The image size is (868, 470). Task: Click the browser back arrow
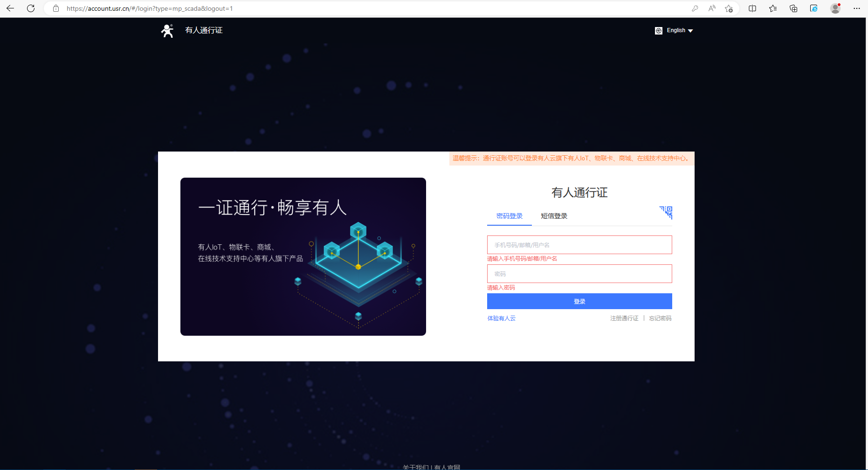(x=10, y=8)
